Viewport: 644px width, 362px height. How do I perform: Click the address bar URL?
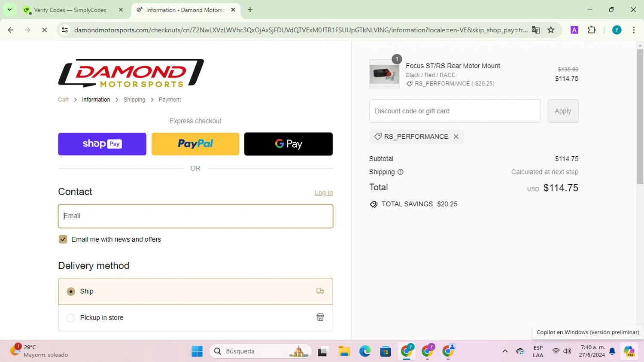(301, 30)
